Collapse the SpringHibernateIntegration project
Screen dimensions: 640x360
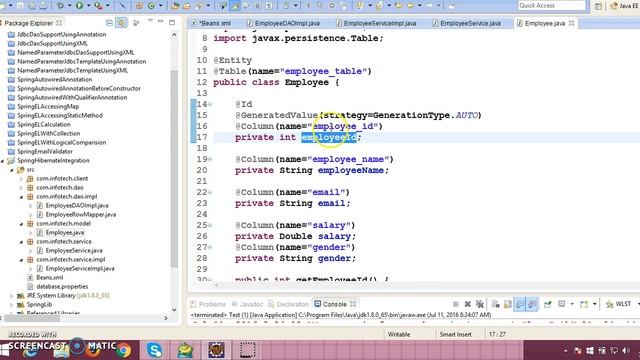tap(3, 161)
